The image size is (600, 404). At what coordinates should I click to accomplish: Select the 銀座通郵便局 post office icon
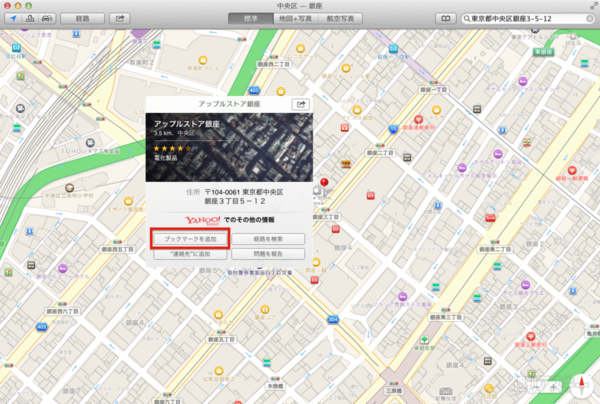[x=419, y=119]
